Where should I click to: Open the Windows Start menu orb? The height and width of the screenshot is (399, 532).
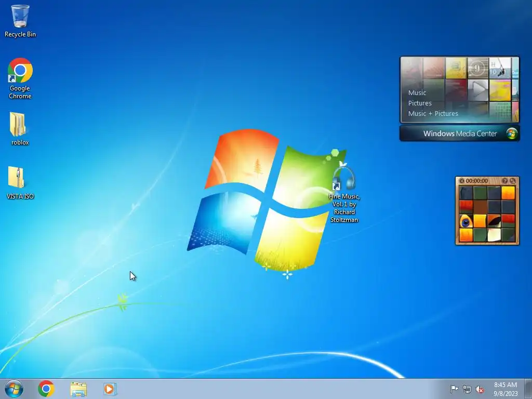pyautogui.click(x=14, y=389)
